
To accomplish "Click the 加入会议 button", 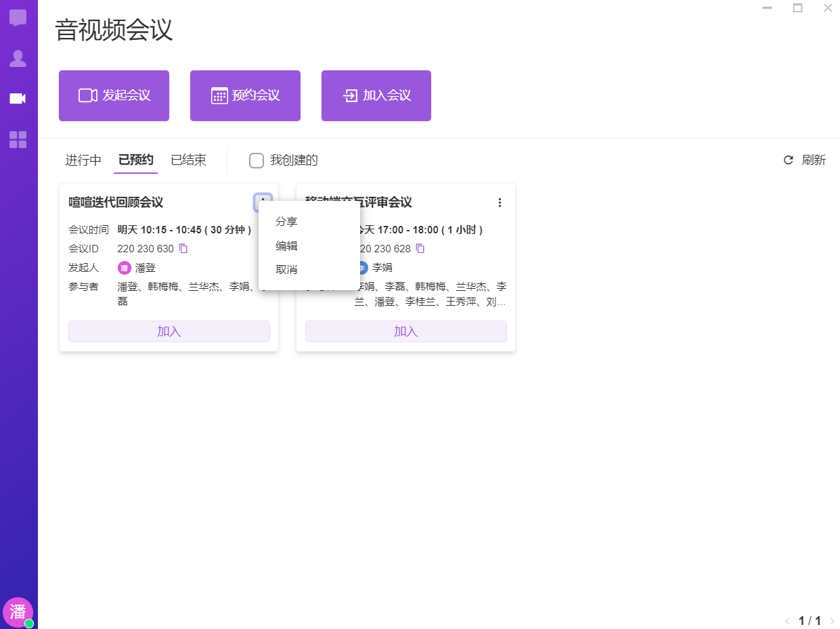I will pyautogui.click(x=376, y=95).
